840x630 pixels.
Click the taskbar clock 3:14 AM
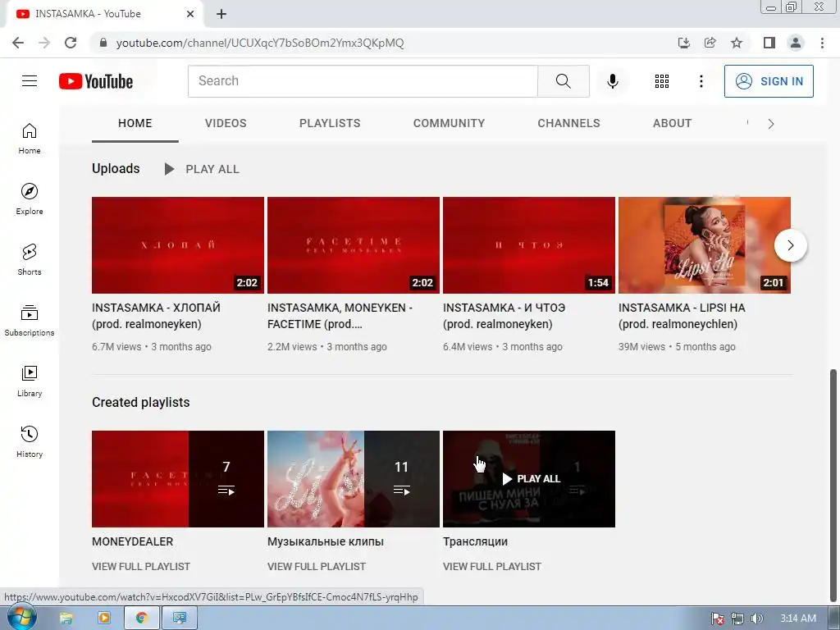pyautogui.click(x=797, y=619)
